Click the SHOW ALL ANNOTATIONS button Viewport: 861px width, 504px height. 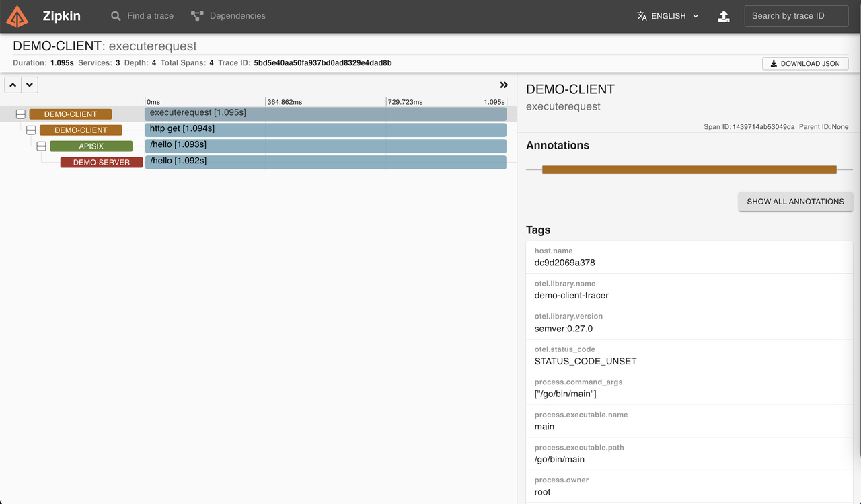point(795,202)
